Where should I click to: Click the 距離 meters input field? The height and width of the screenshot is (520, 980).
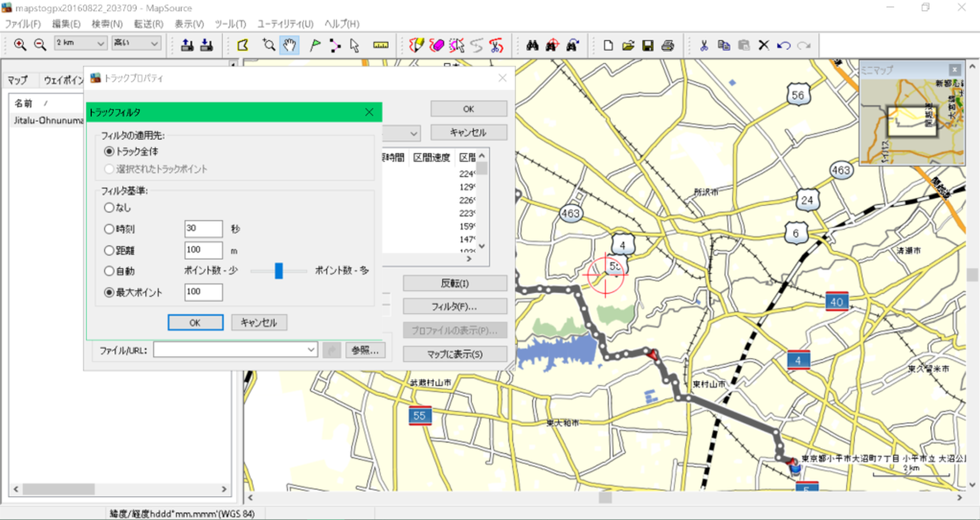[x=203, y=250]
